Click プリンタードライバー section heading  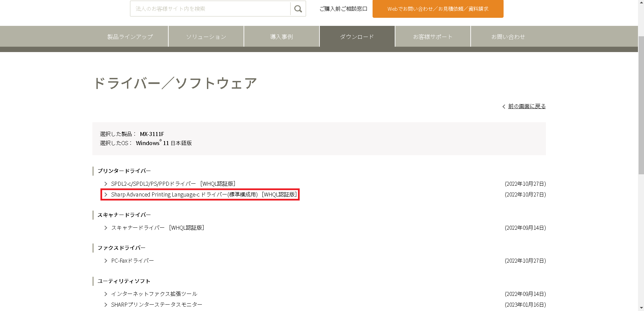point(124,171)
